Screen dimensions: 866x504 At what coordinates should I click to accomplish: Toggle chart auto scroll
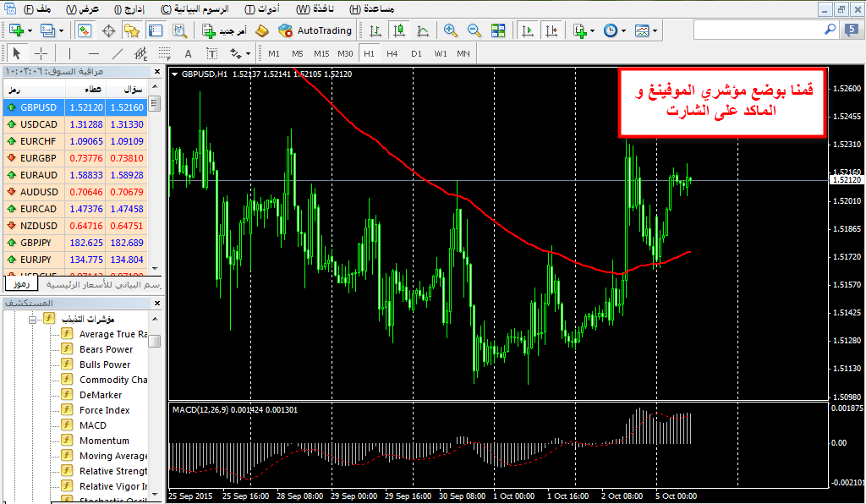point(528,31)
